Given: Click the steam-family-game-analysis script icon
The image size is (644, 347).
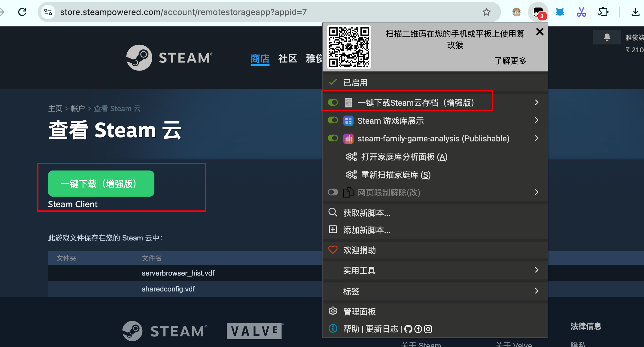Looking at the screenshot, I should click(x=348, y=139).
